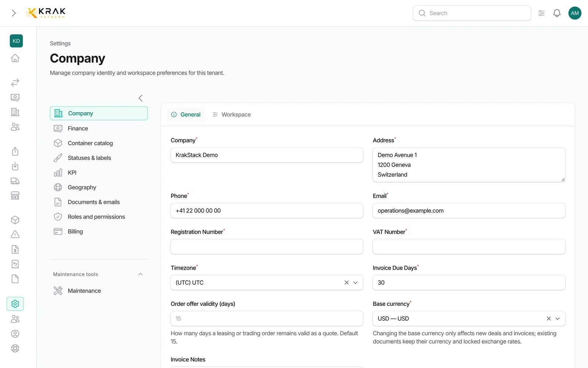Clear the USD base currency selection
Image resolution: width=588 pixels, height=368 pixels.
[x=549, y=319]
